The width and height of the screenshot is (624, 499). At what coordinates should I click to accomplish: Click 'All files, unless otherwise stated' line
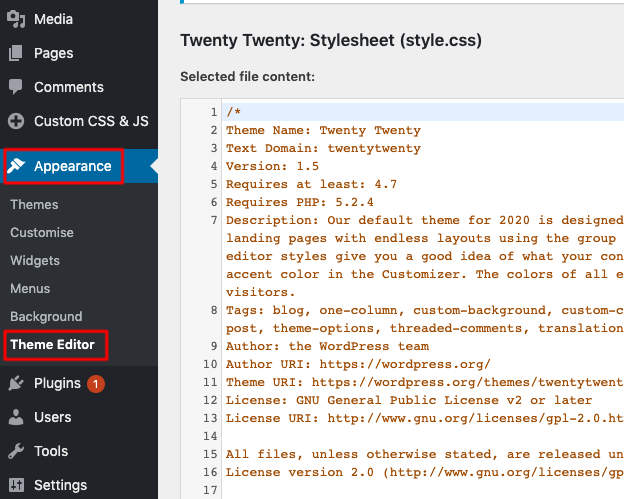425,454
